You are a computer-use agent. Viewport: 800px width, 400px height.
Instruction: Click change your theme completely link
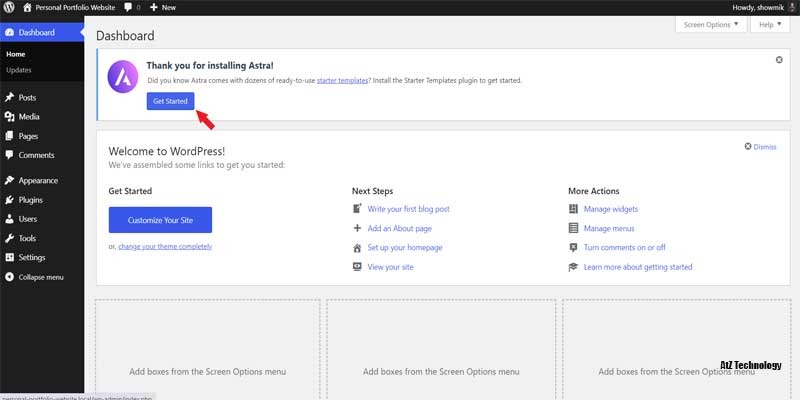point(165,246)
